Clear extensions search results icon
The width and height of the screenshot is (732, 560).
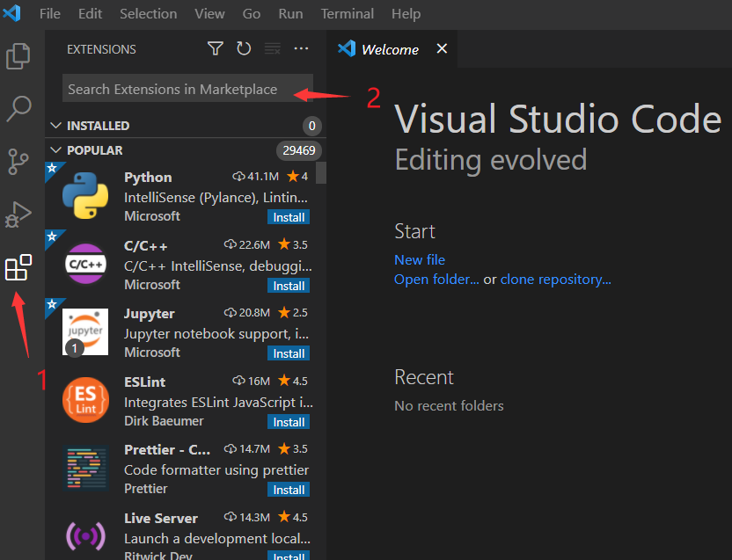pyautogui.click(x=272, y=48)
